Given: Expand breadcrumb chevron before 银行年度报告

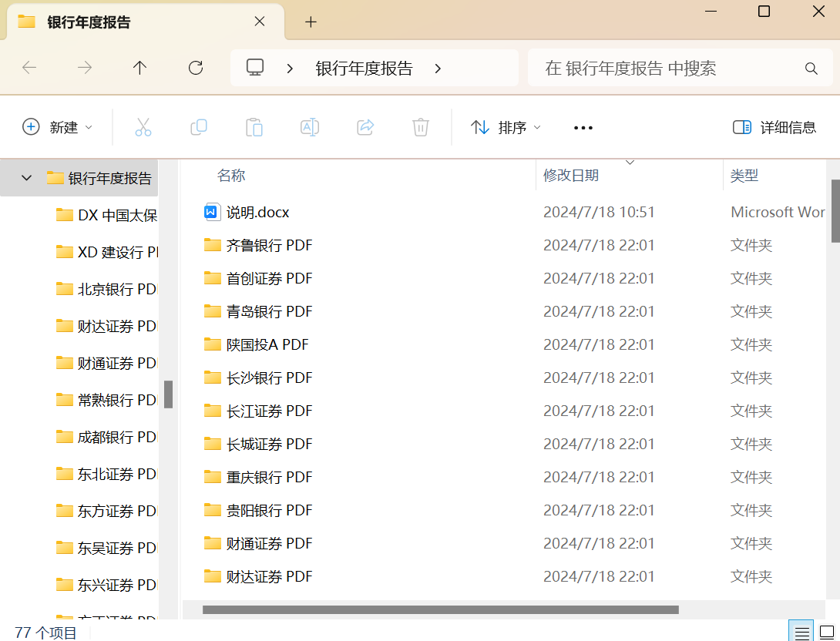Looking at the screenshot, I should pos(290,68).
